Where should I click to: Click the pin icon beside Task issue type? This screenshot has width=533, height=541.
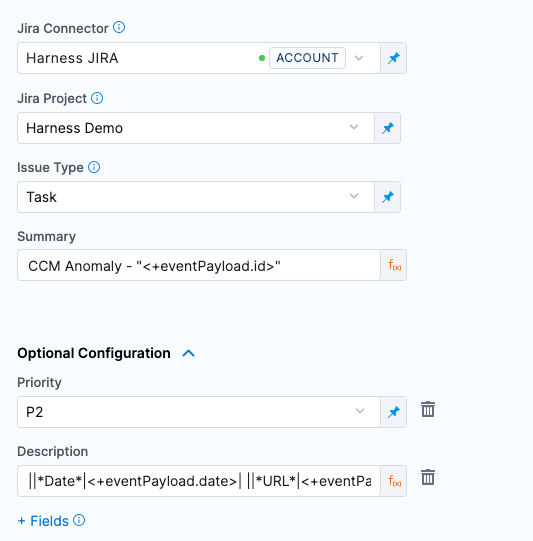point(388,197)
